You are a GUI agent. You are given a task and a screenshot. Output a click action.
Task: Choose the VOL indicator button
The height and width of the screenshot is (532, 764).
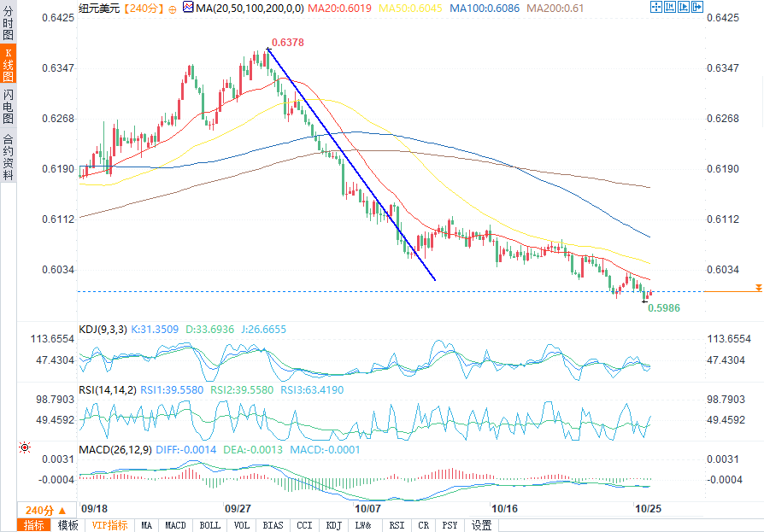(241, 525)
